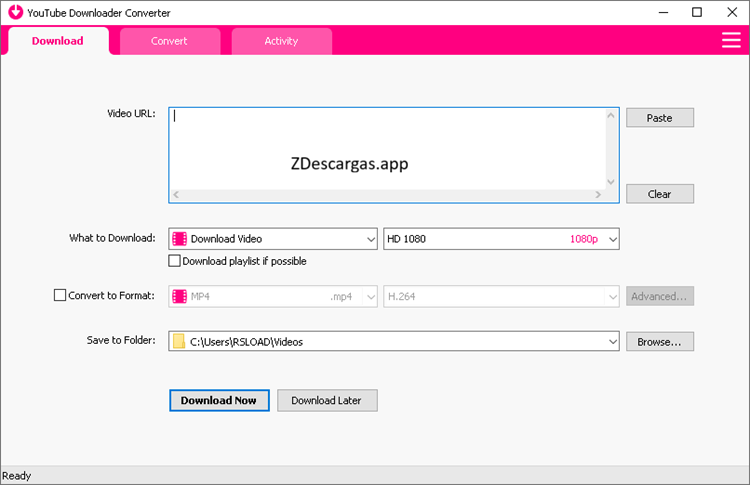Screen dimensions: 750x485
Task: Click URL box scroll left arrow
Action: click(x=176, y=194)
